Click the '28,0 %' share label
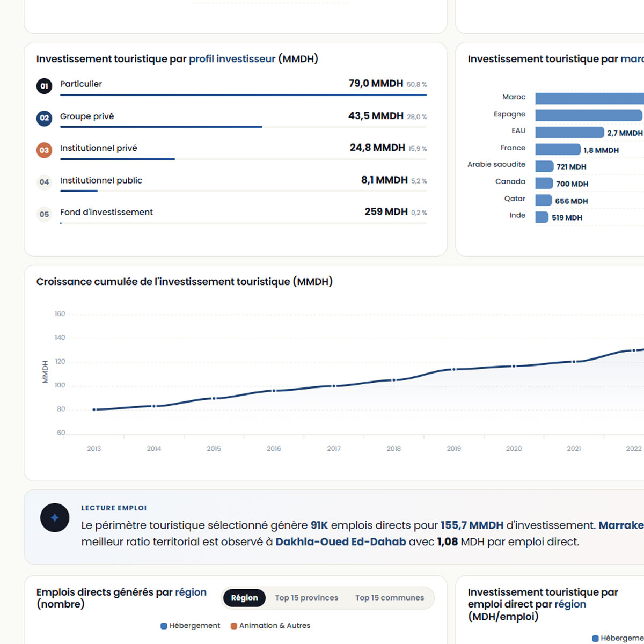This screenshot has height=644, width=644. coord(417,117)
